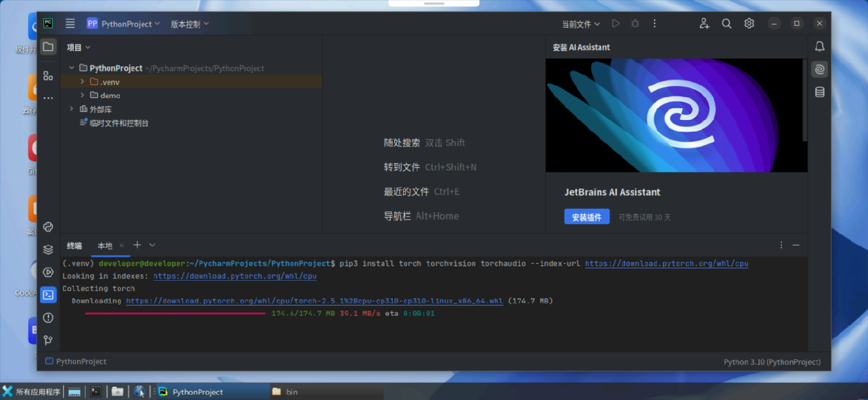Open the Python Packages tool window
Viewport: 868px width, 400px height.
(48, 227)
